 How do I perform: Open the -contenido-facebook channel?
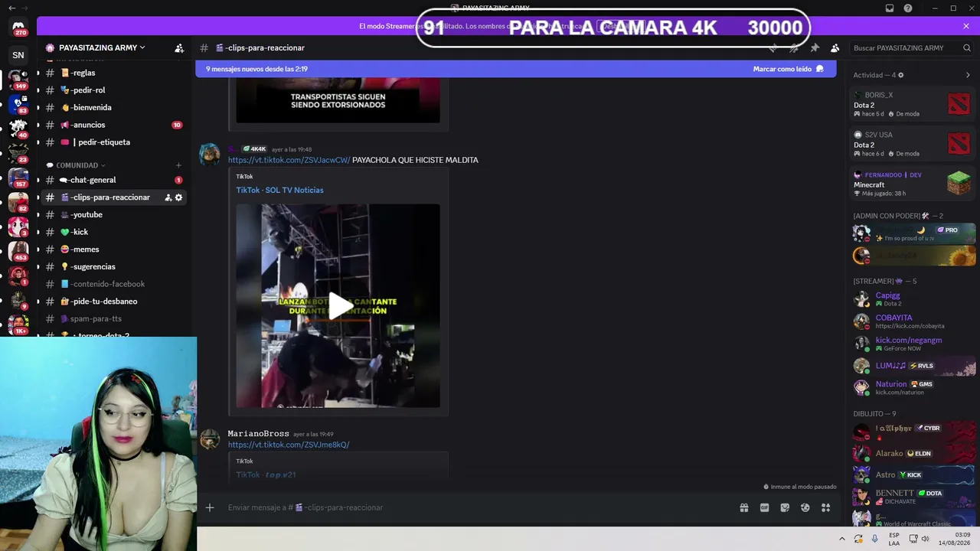point(112,284)
